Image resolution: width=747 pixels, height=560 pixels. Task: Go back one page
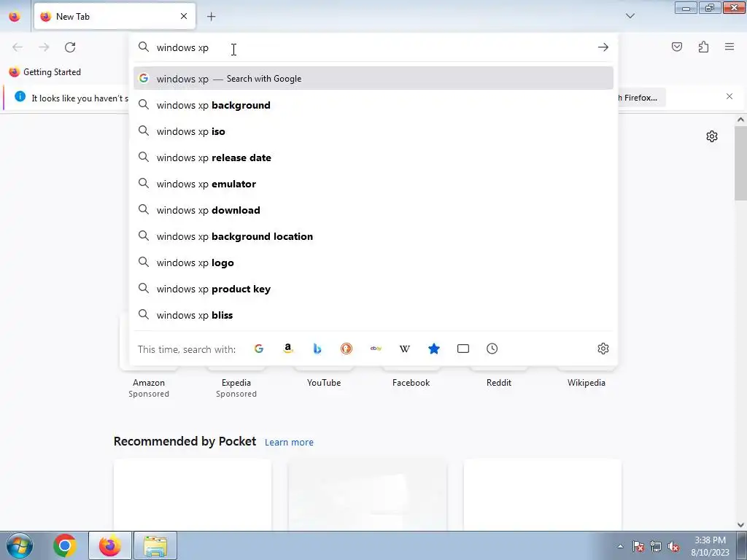point(18,47)
